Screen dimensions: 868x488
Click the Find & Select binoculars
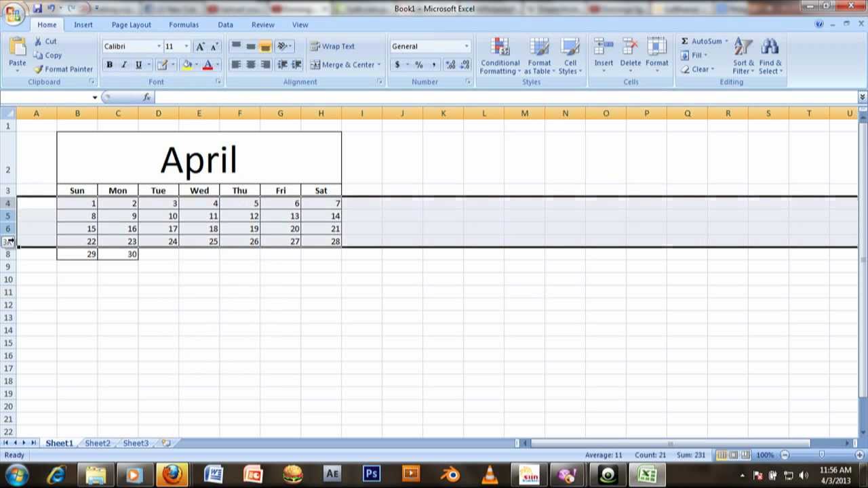coord(770,57)
